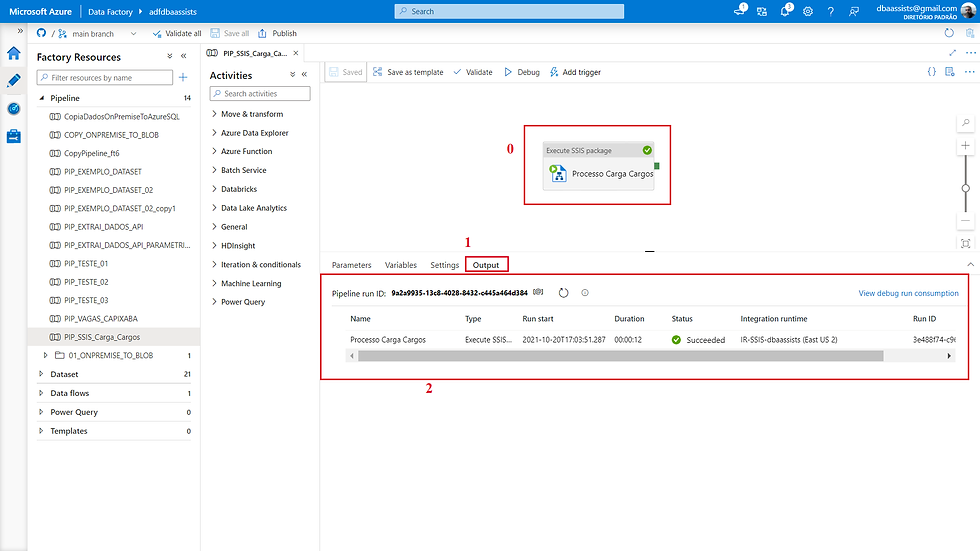980x551 pixels.
Task: Expand left navigation with double chevron
Action: [20, 31]
